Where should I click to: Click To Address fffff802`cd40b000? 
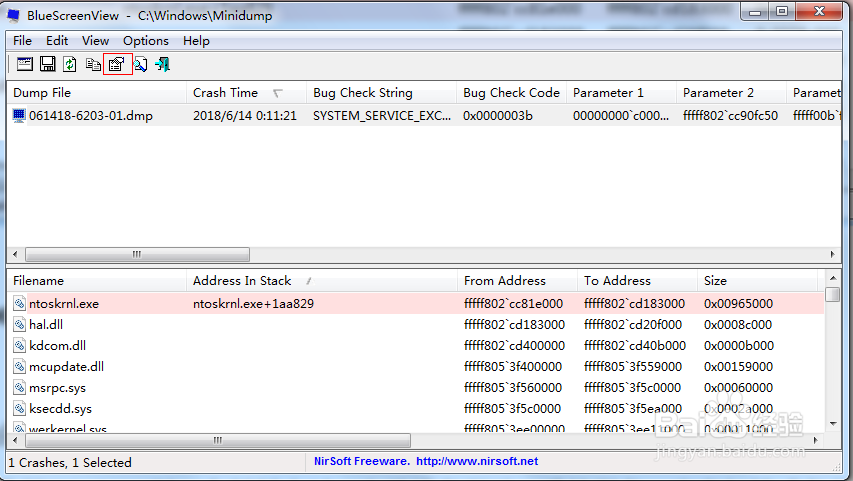tap(635, 346)
